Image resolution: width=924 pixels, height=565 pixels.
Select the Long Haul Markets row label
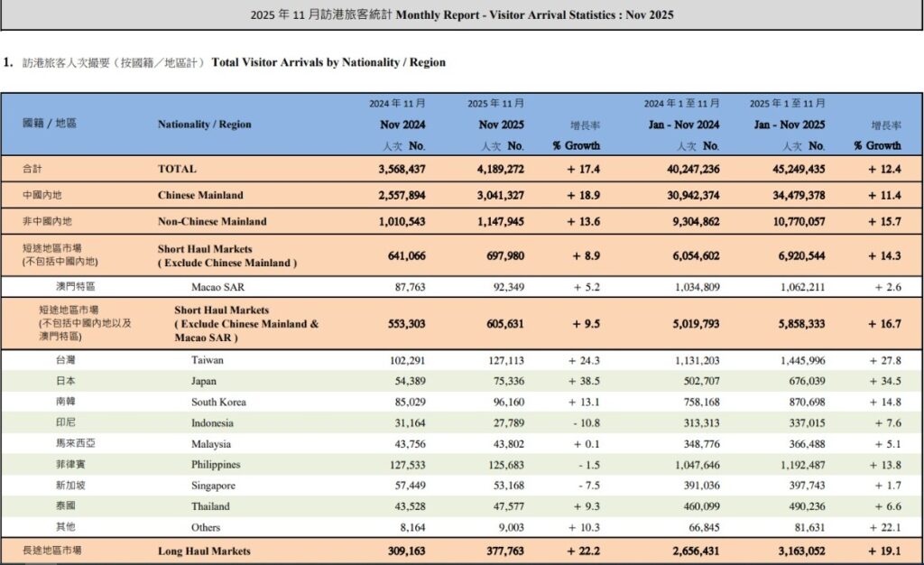coord(204,551)
